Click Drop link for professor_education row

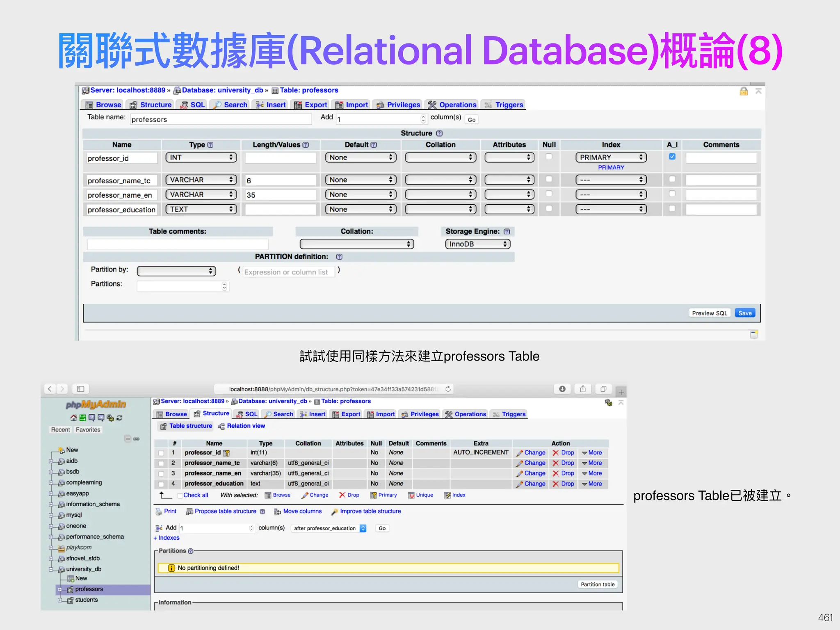click(564, 484)
